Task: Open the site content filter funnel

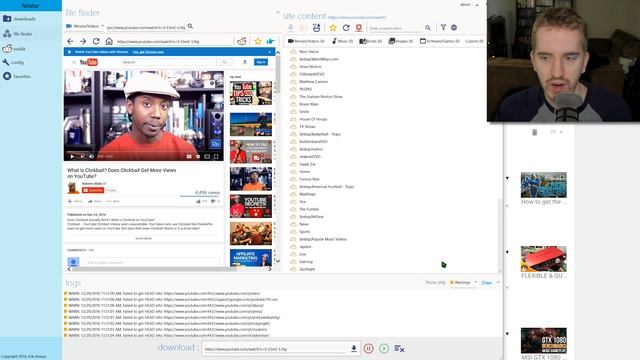Action: coord(443,27)
